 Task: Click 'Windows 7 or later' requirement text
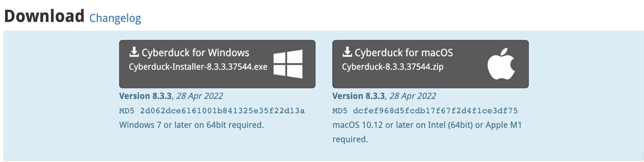pyautogui.click(x=191, y=125)
